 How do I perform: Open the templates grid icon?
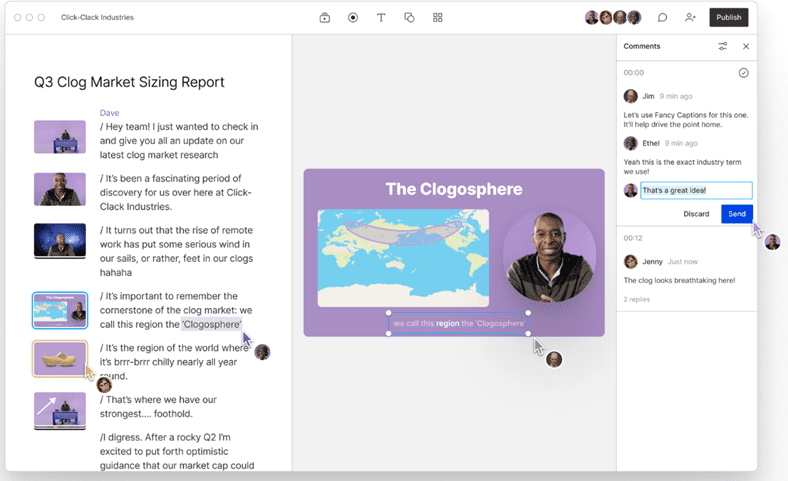pyautogui.click(x=438, y=18)
